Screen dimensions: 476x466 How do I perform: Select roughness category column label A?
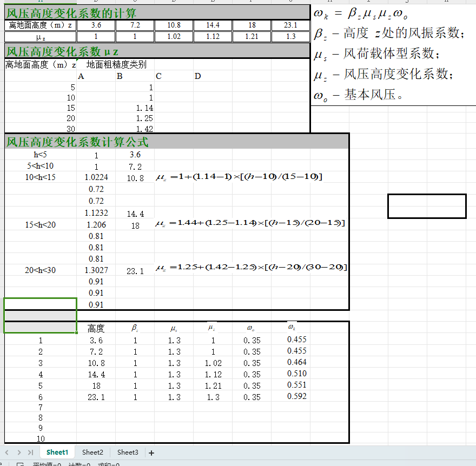click(81, 76)
